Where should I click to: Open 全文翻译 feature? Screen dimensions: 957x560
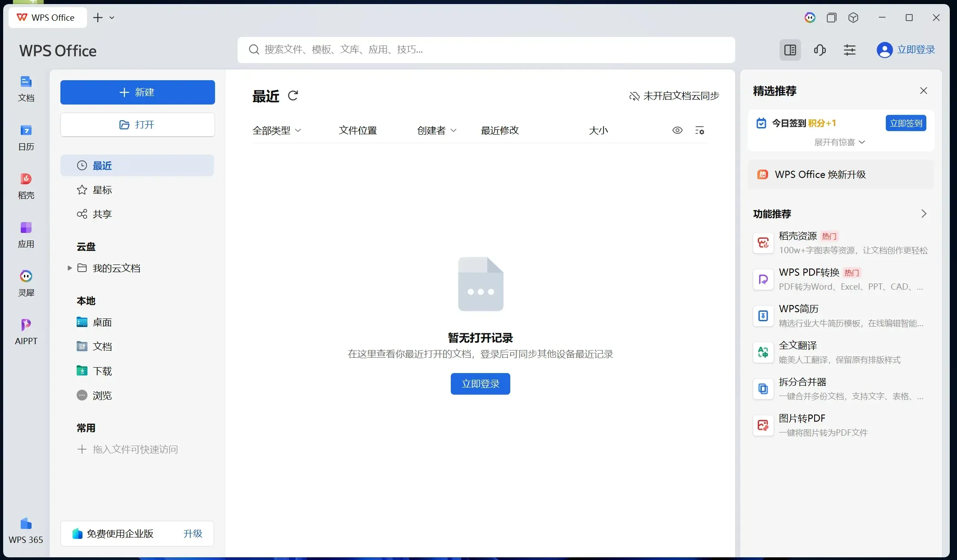(841, 352)
